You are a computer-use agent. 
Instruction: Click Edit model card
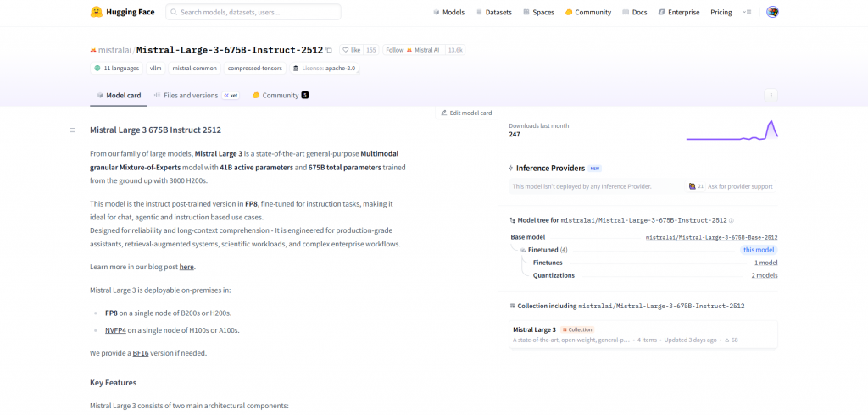(x=466, y=113)
